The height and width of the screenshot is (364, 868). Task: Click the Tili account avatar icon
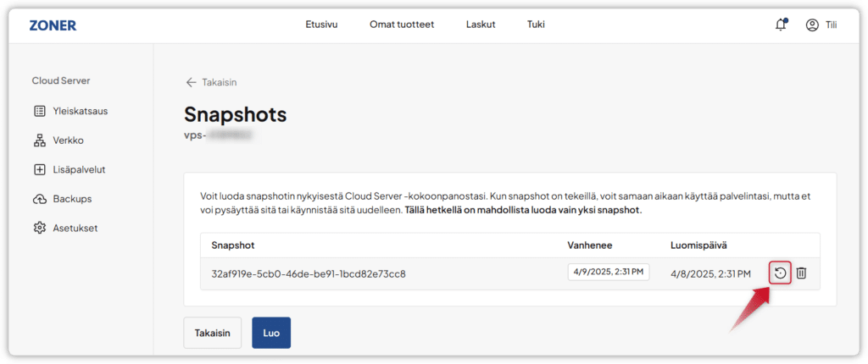pos(812,25)
